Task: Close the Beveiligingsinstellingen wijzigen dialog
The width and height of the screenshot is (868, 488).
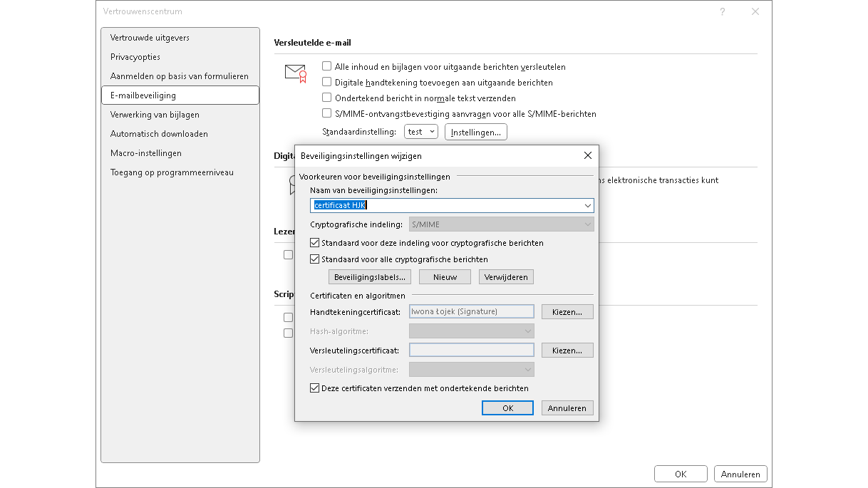Action: (x=587, y=155)
